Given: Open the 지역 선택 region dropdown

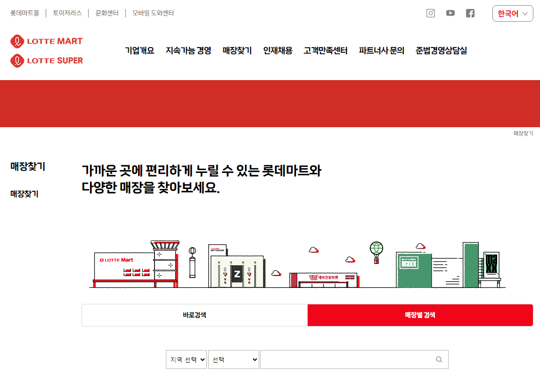Looking at the screenshot, I should [186, 359].
